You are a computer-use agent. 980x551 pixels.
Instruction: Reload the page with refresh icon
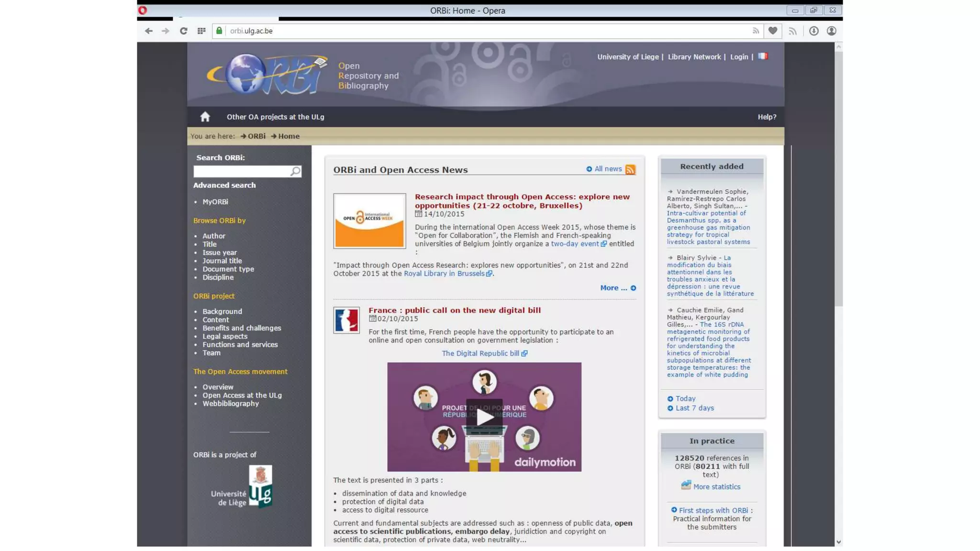click(183, 31)
